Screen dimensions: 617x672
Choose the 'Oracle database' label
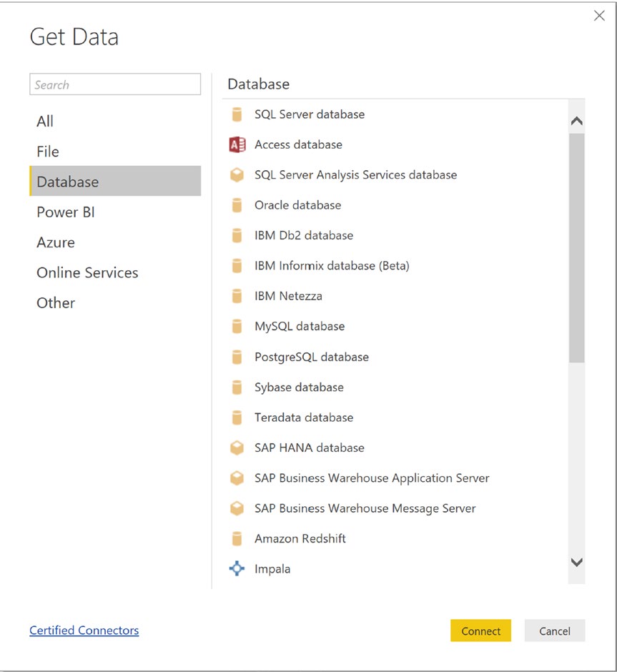298,205
